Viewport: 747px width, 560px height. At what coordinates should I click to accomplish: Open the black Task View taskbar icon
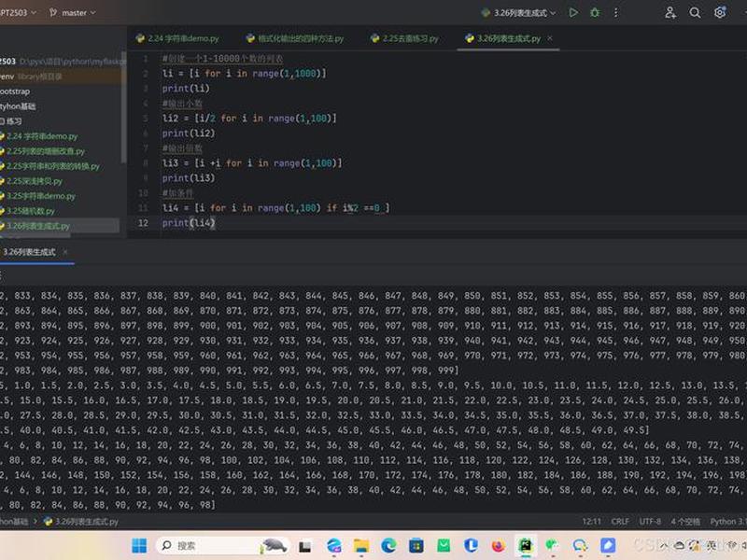point(305,546)
